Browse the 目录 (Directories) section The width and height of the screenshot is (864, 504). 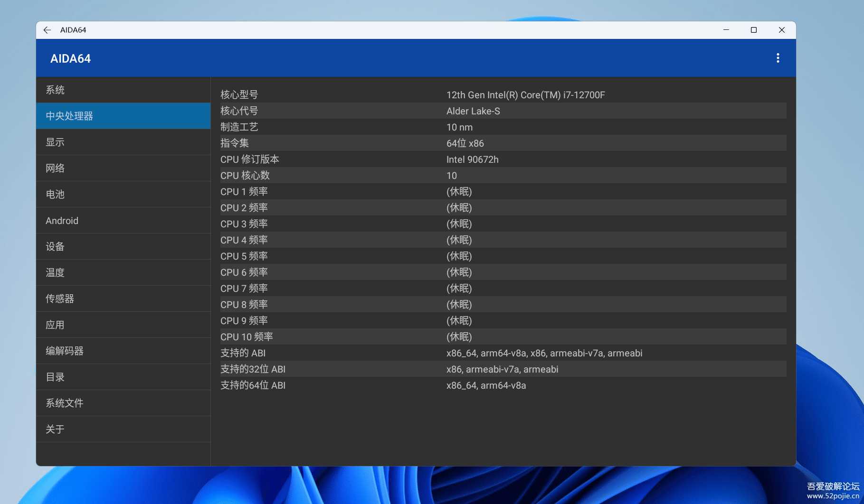pyautogui.click(x=54, y=377)
